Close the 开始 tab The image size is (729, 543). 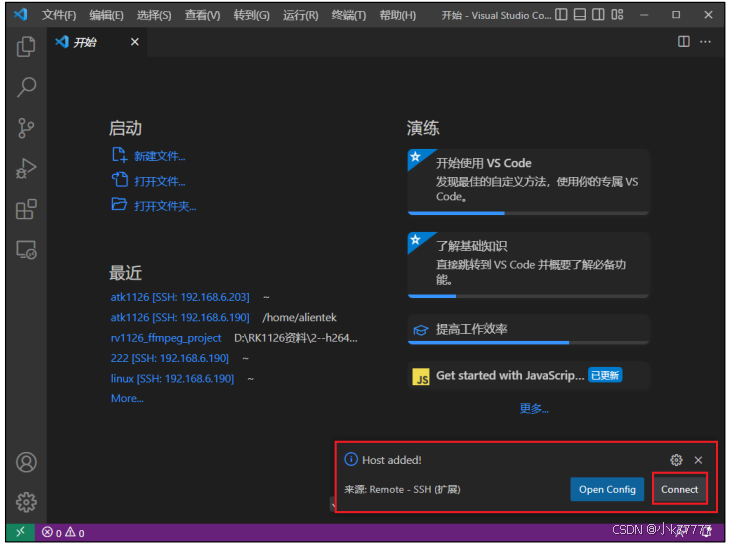coord(135,42)
